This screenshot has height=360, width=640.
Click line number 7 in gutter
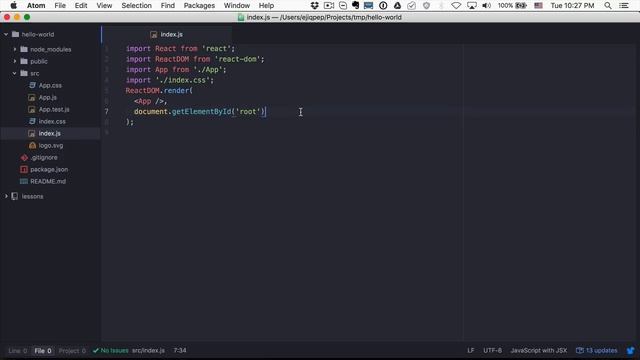(x=107, y=111)
